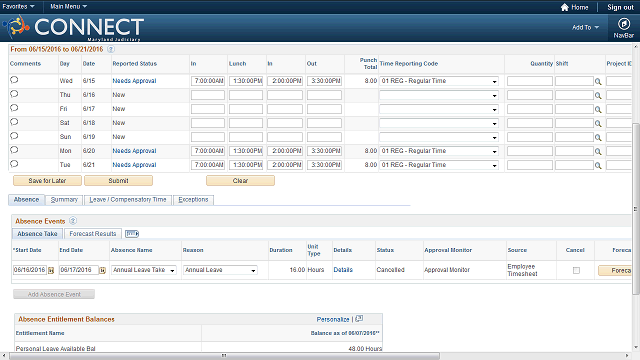This screenshot has width=640, height=360.
Task: Open the Main Menu dropdown
Action: [x=68, y=7]
